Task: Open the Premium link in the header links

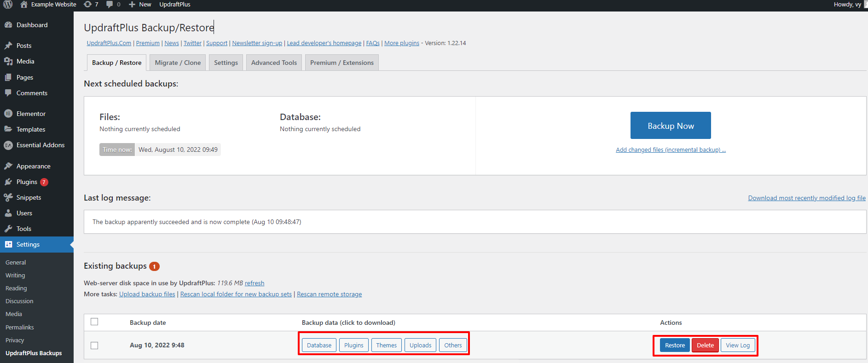Action: tap(148, 43)
